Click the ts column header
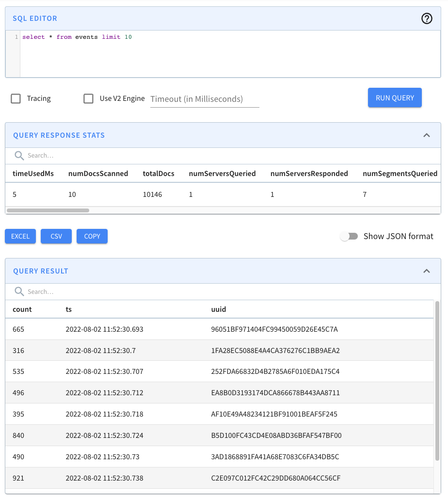448x499 pixels. click(x=69, y=309)
